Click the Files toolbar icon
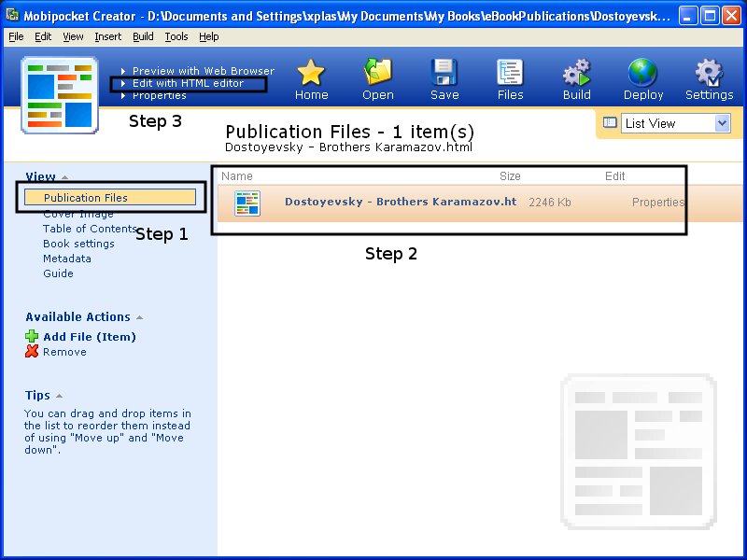Screen dimensions: 747x560 coord(510,73)
